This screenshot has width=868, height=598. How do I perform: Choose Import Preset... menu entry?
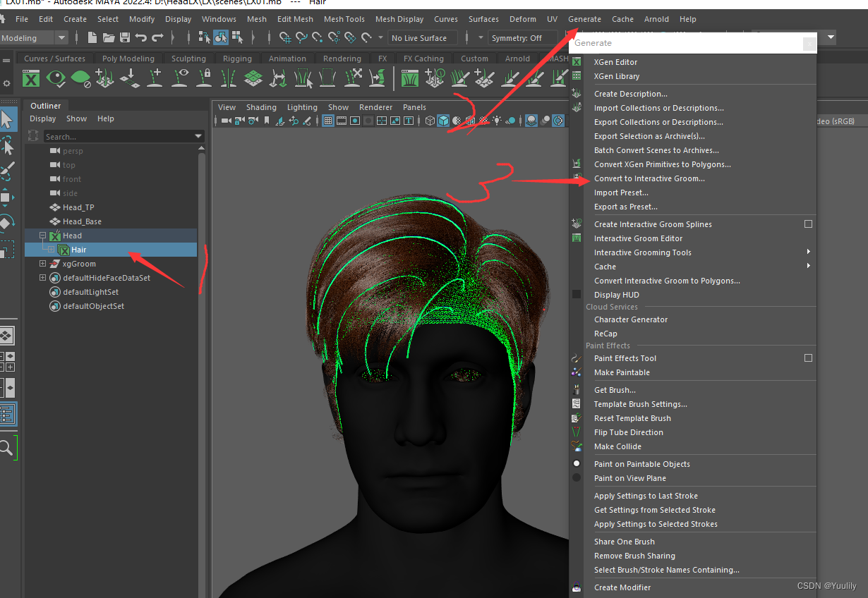(x=621, y=193)
